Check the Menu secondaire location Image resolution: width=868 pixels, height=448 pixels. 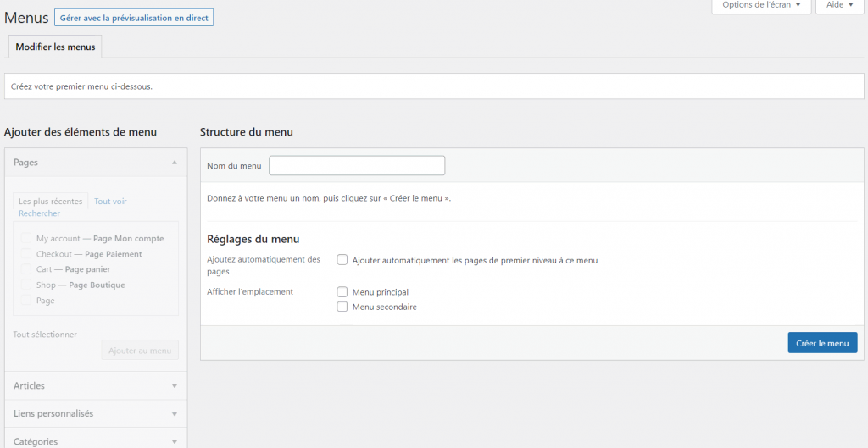coord(342,307)
